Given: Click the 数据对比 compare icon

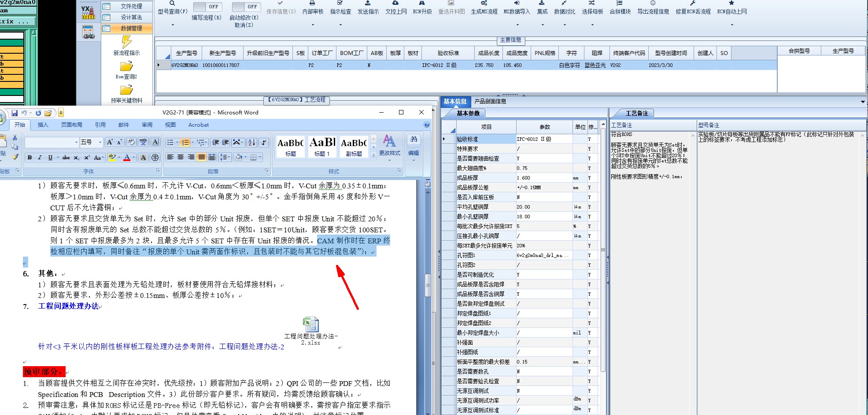Looking at the screenshot, I should [564, 3].
